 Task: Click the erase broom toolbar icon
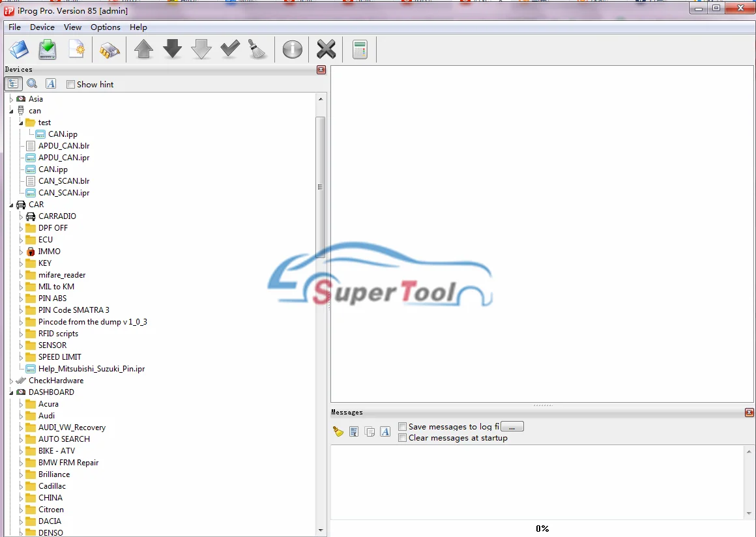257,50
